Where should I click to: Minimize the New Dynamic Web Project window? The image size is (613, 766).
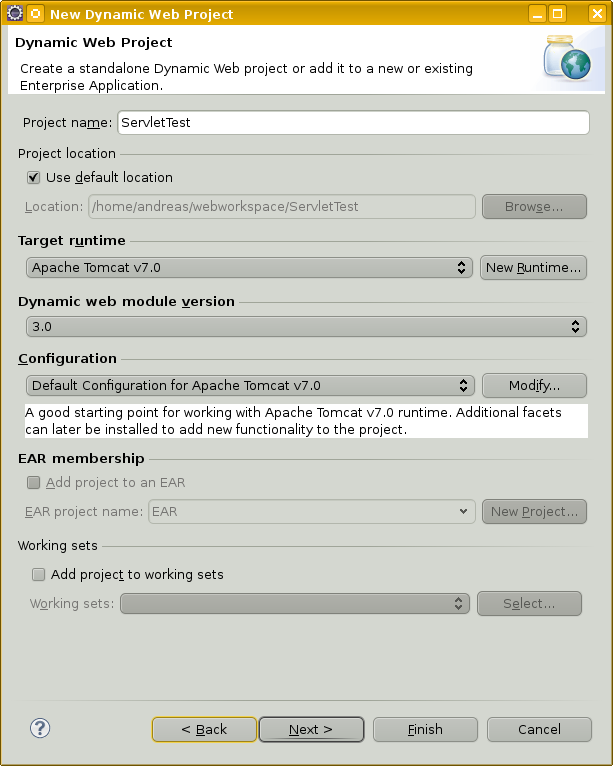pyautogui.click(x=537, y=13)
